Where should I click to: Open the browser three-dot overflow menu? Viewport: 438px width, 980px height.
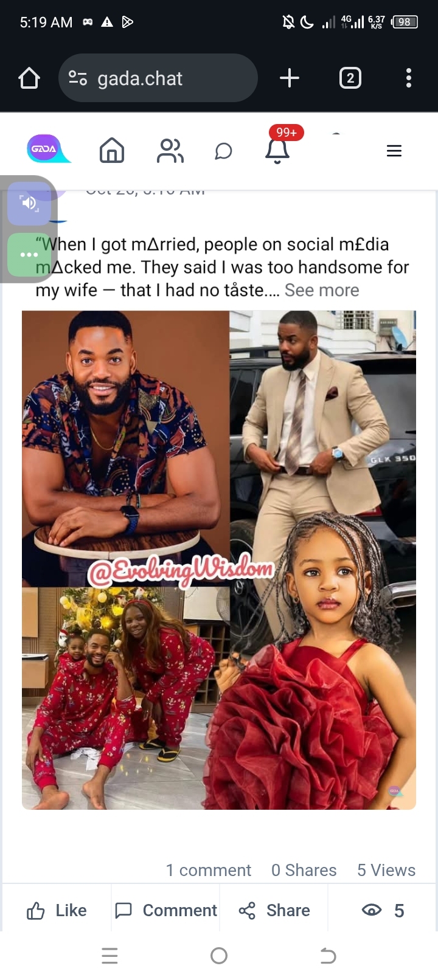click(409, 78)
